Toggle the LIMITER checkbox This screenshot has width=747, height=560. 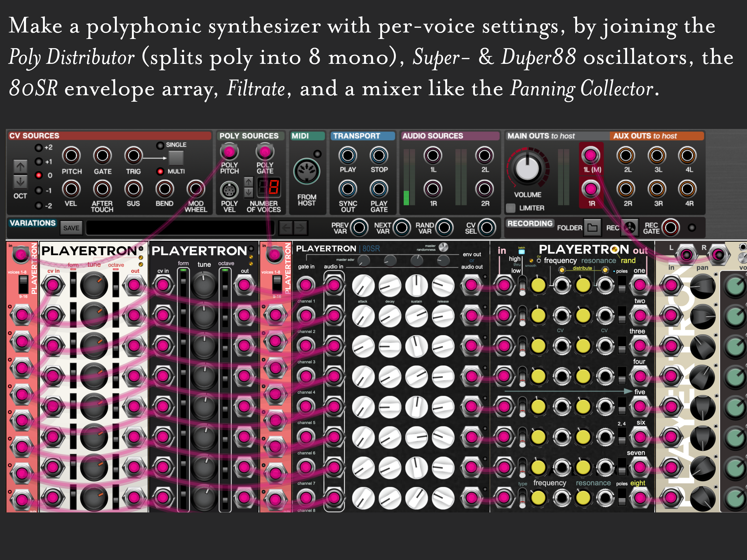point(511,208)
